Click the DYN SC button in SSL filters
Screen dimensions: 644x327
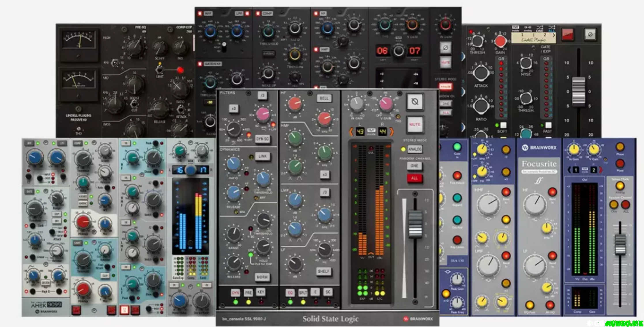(262, 139)
